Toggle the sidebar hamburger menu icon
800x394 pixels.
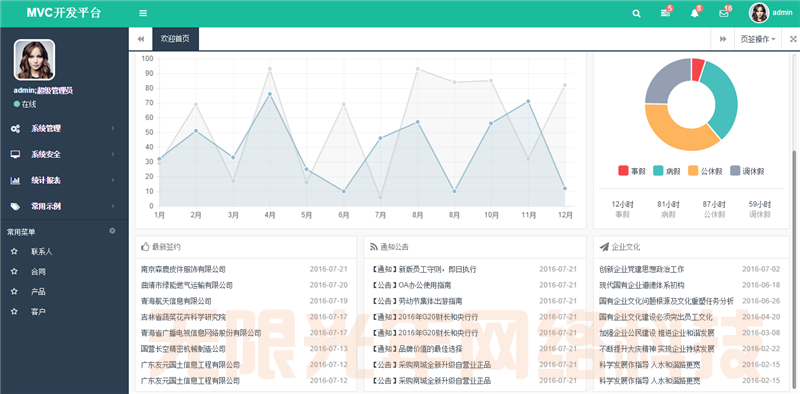pyautogui.click(x=143, y=13)
